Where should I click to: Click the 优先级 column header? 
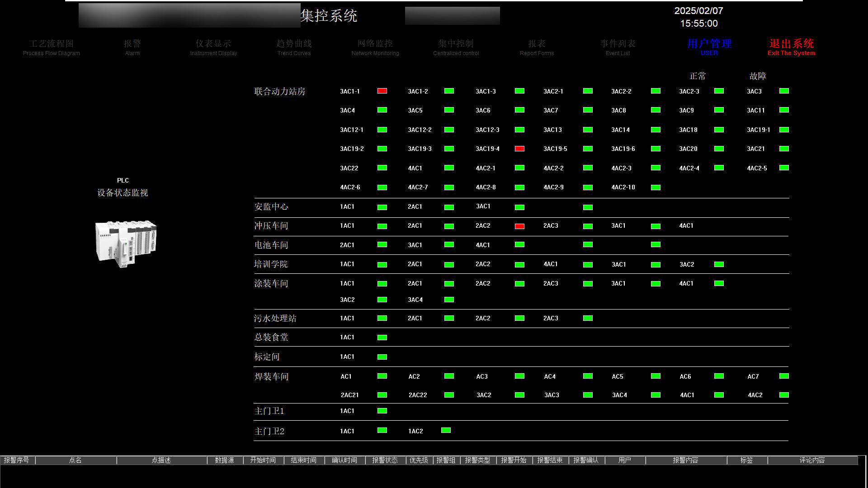[419, 460]
